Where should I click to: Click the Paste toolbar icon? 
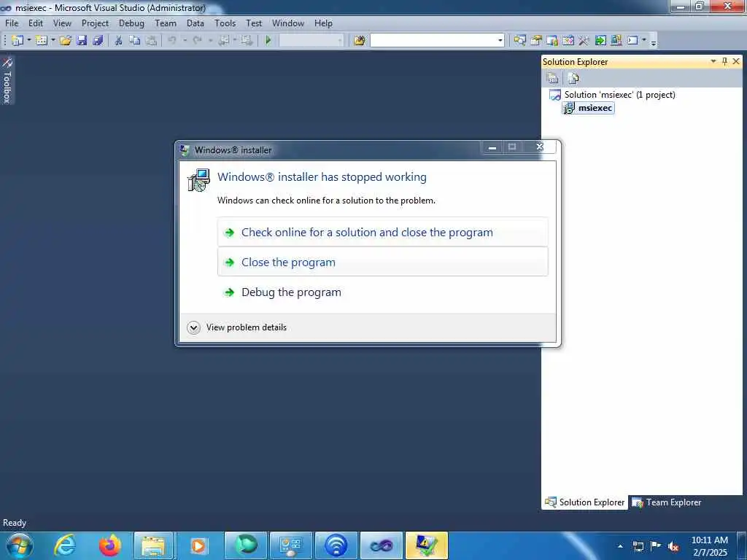(152, 41)
